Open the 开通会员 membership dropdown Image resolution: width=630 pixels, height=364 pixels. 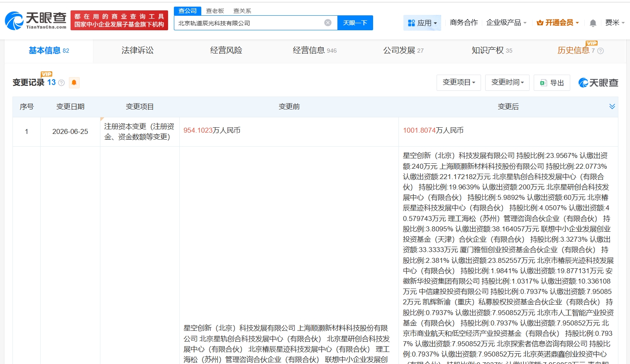[x=557, y=22]
